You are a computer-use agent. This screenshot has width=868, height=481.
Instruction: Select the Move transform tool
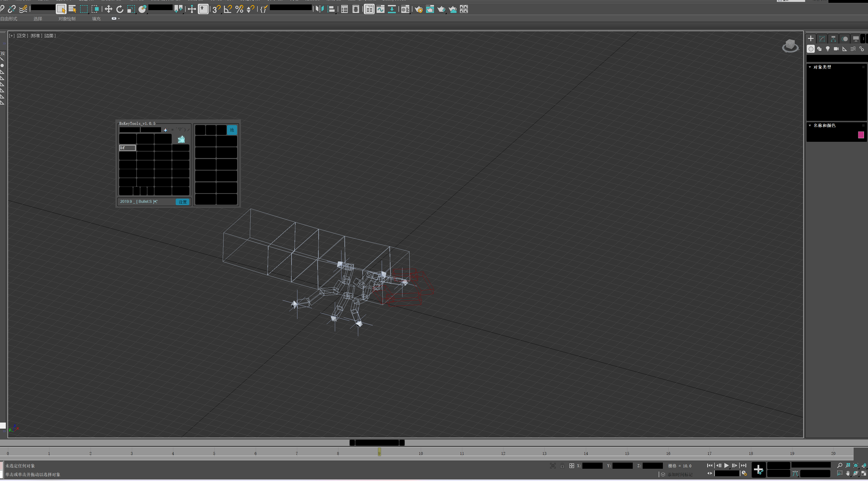point(109,9)
